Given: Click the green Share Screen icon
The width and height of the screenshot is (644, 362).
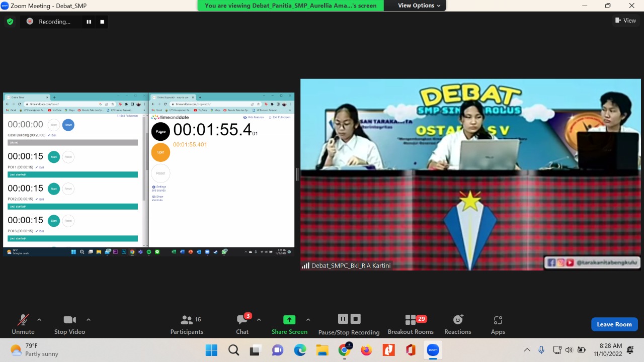Looking at the screenshot, I should 289,320.
